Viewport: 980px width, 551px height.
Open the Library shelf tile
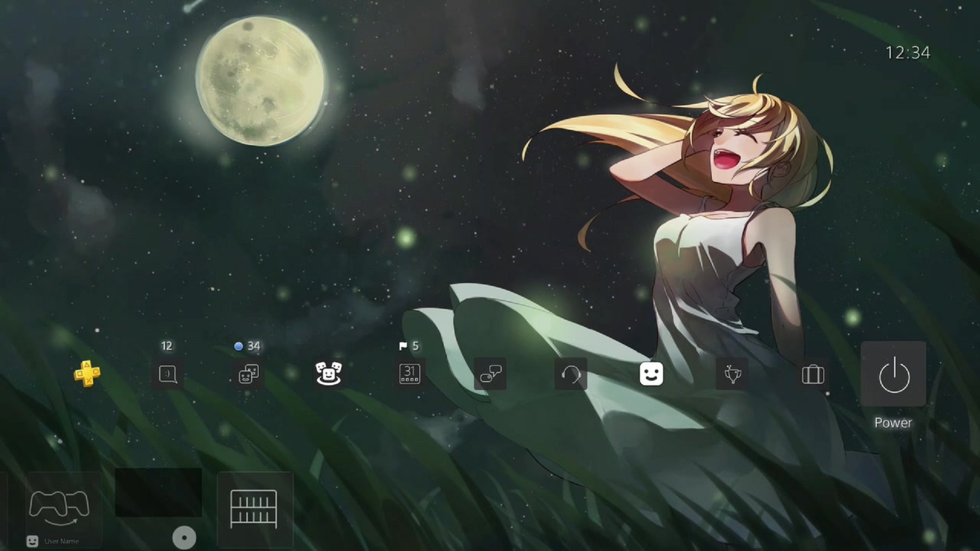click(x=255, y=509)
